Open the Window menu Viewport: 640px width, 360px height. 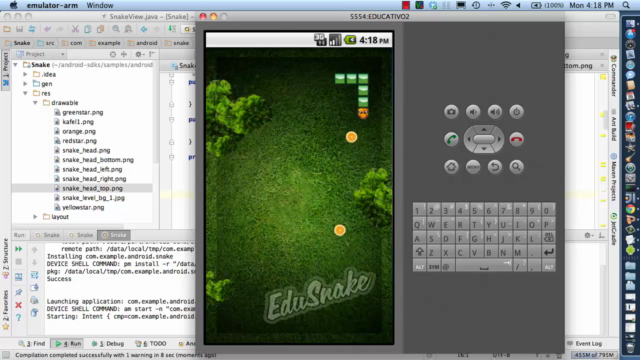coord(100,5)
